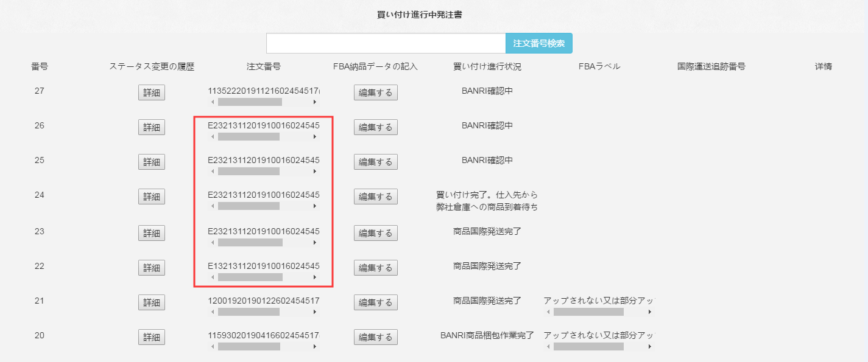Open 詳細 history for row 24

click(151, 197)
